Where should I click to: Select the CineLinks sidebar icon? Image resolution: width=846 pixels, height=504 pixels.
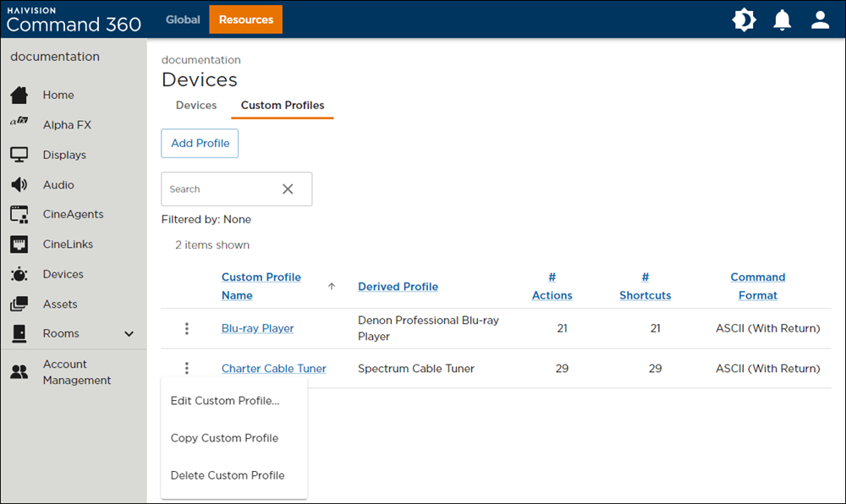pos(19,244)
